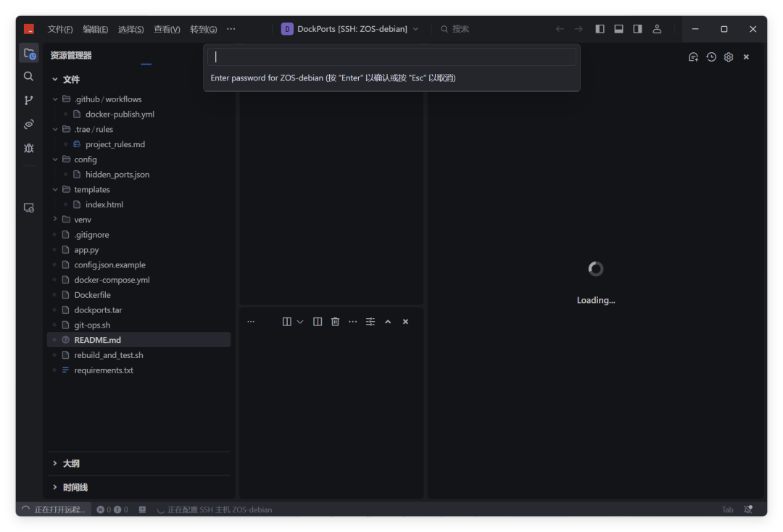The width and height of the screenshot is (783, 532).
Task: Split the terminal panel
Action: click(286, 321)
